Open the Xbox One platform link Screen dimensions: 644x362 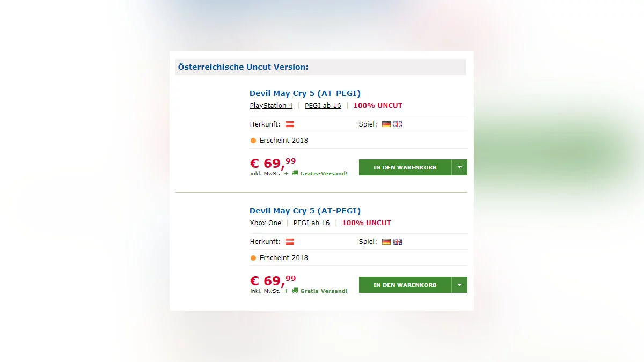point(265,223)
